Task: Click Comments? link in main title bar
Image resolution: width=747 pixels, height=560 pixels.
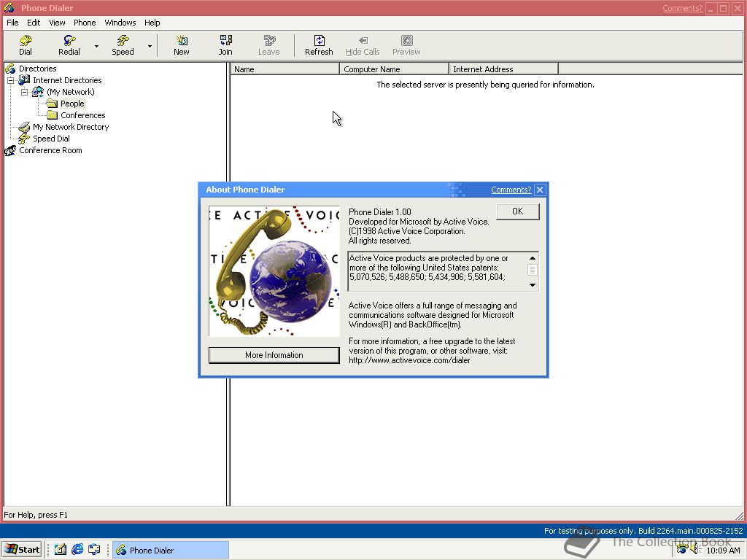Action: coord(682,8)
